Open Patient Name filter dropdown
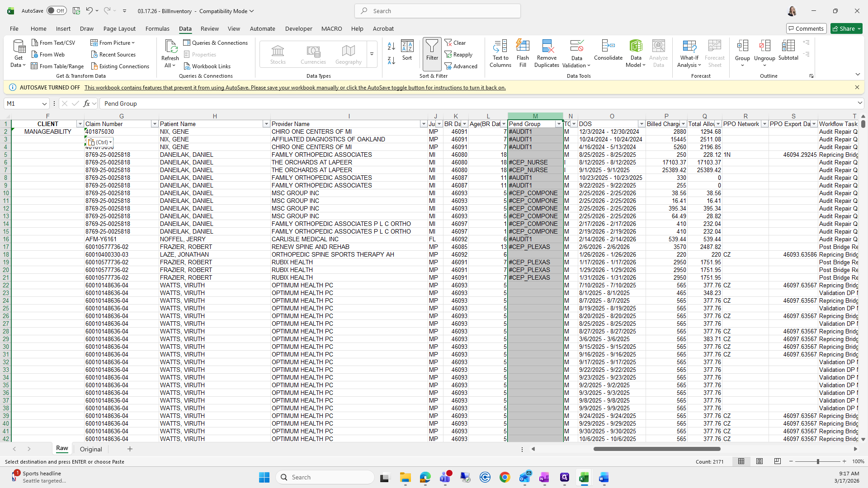 pyautogui.click(x=266, y=124)
